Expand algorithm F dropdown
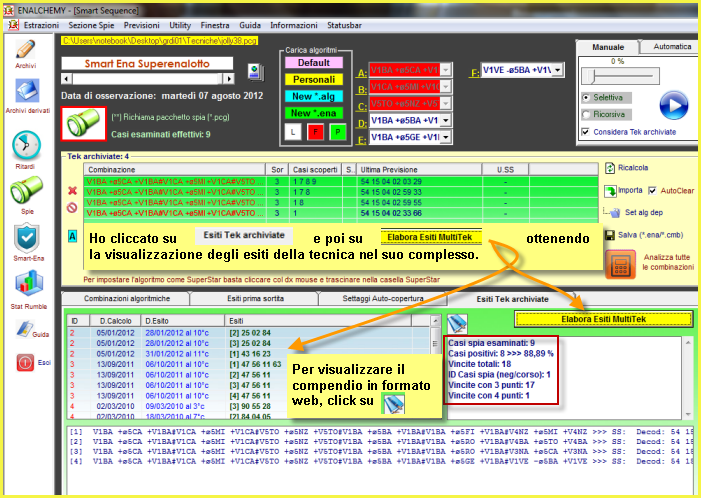Viewport: 701px width, 498px height. click(557, 70)
